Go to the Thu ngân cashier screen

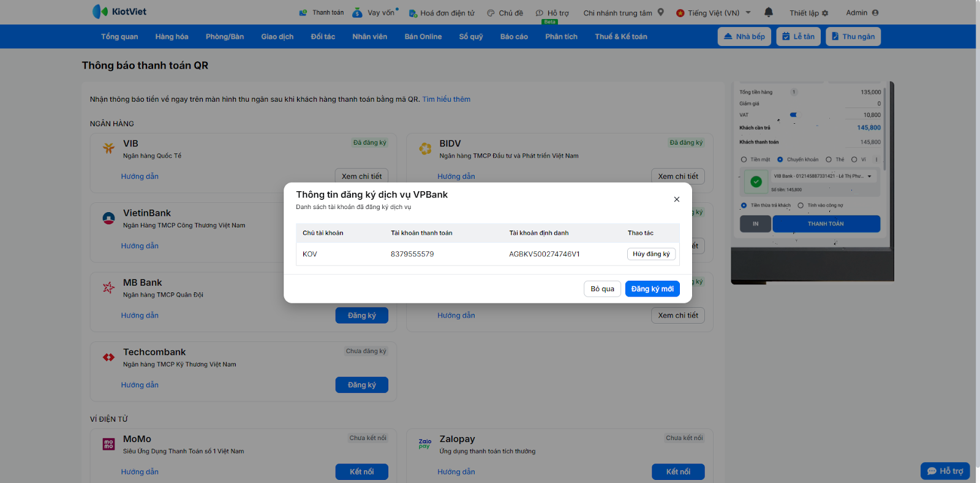(x=853, y=37)
